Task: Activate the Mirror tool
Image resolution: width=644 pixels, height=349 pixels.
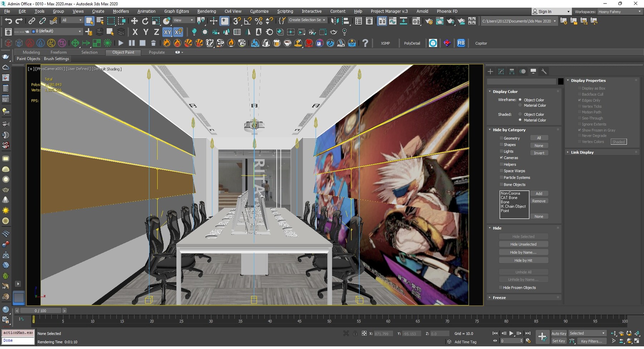Action: (x=335, y=20)
